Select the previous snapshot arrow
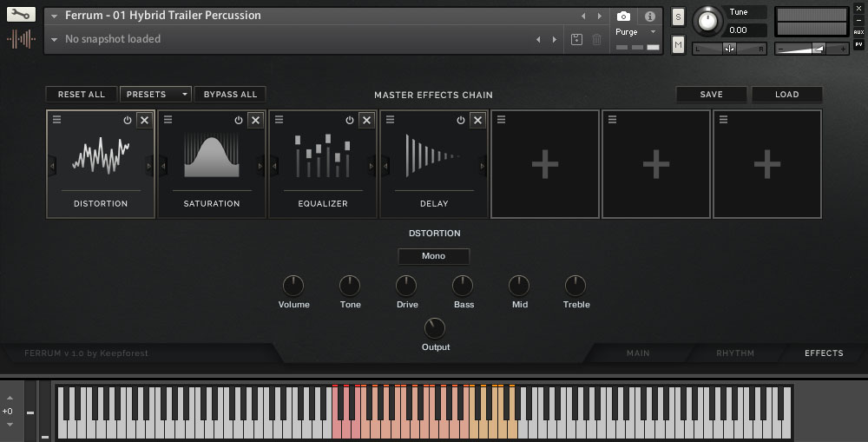The height and width of the screenshot is (442, 868). [538, 39]
